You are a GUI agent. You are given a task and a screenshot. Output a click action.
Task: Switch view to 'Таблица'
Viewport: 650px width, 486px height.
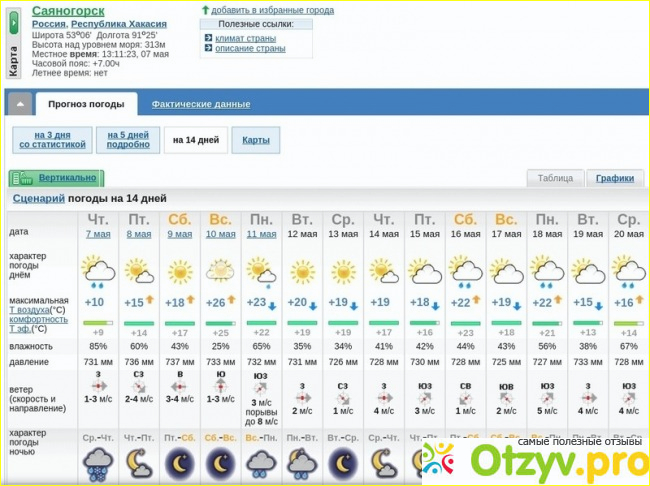[555, 178]
